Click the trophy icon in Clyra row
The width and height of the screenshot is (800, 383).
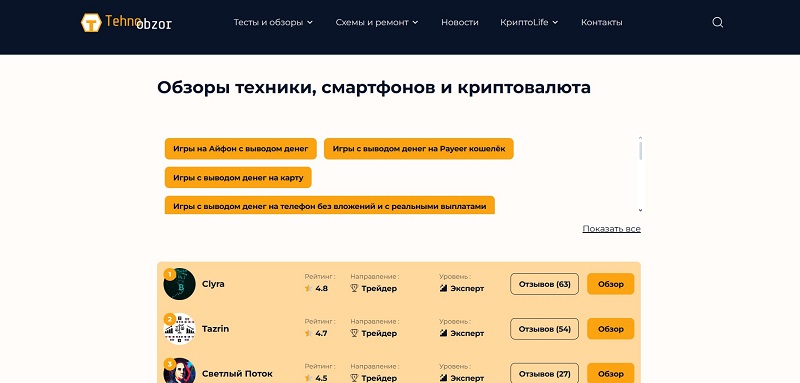tap(354, 288)
